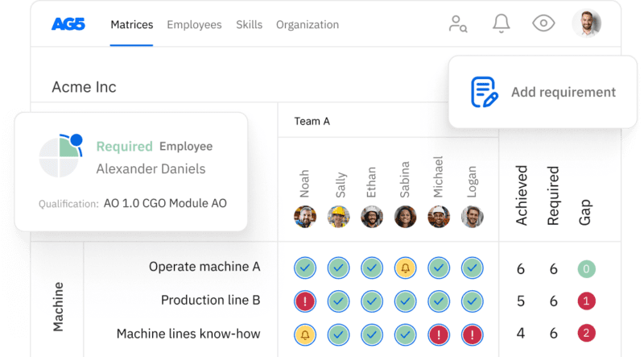Toggle the eye visibility icon

tap(544, 24)
